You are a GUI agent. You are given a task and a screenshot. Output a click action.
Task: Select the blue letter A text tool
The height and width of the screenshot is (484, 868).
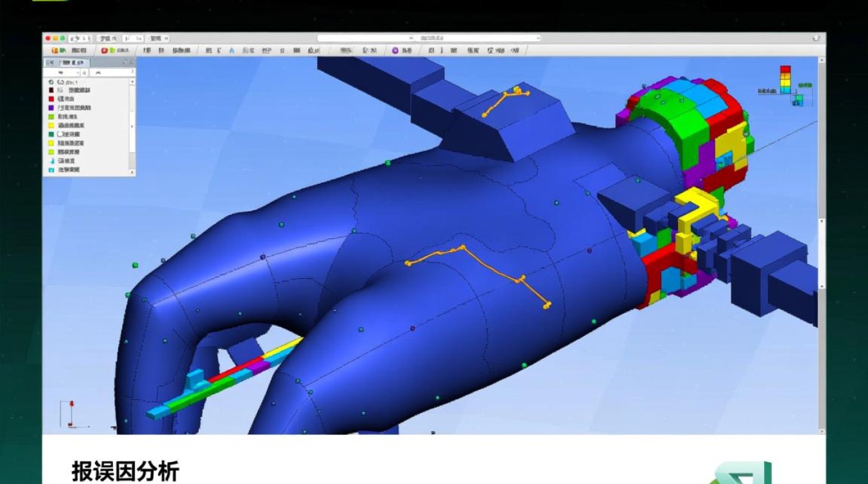coord(231,50)
